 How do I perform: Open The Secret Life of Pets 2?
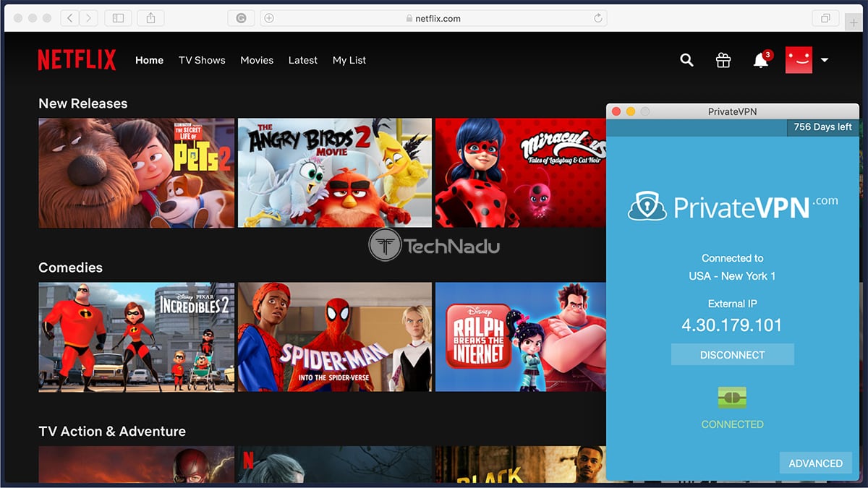[x=137, y=174]
